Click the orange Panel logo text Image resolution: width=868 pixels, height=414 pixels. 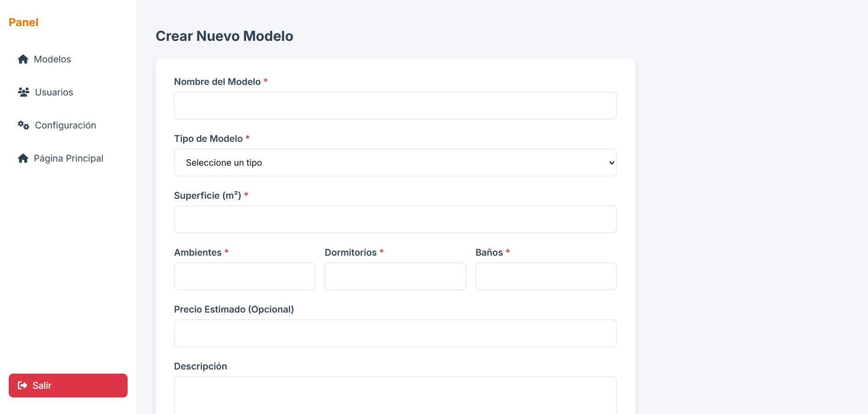[23, 22]
